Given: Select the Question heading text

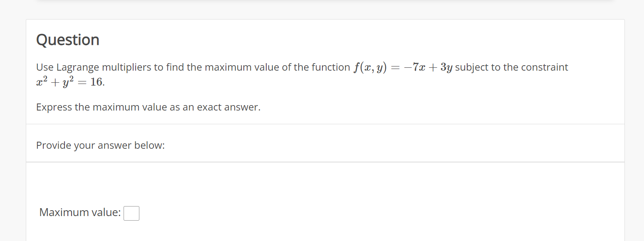Looking at the screenshot, I should click(67, 39).
